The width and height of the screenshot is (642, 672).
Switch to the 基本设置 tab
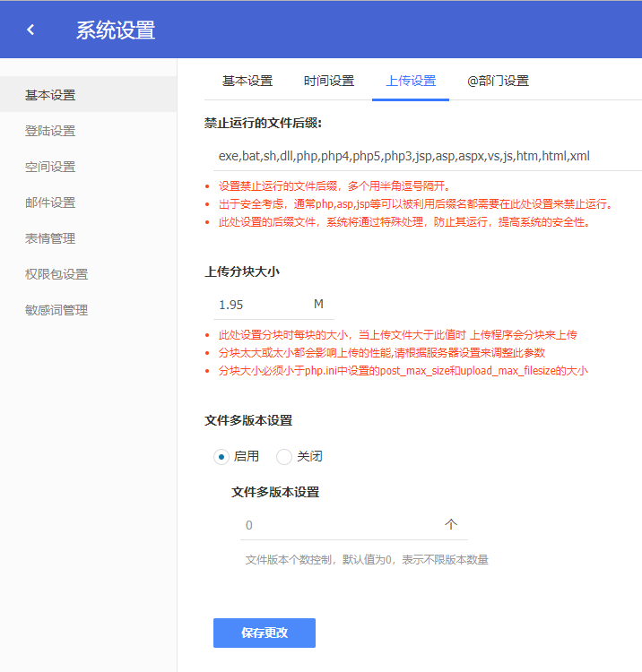(247, 81)
